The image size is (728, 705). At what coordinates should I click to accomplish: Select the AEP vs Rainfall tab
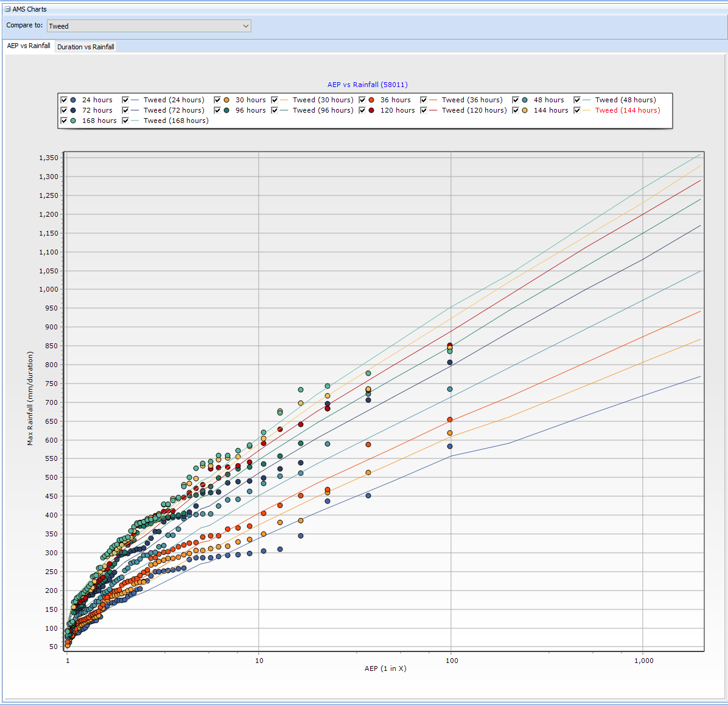[x=29, y=46]
